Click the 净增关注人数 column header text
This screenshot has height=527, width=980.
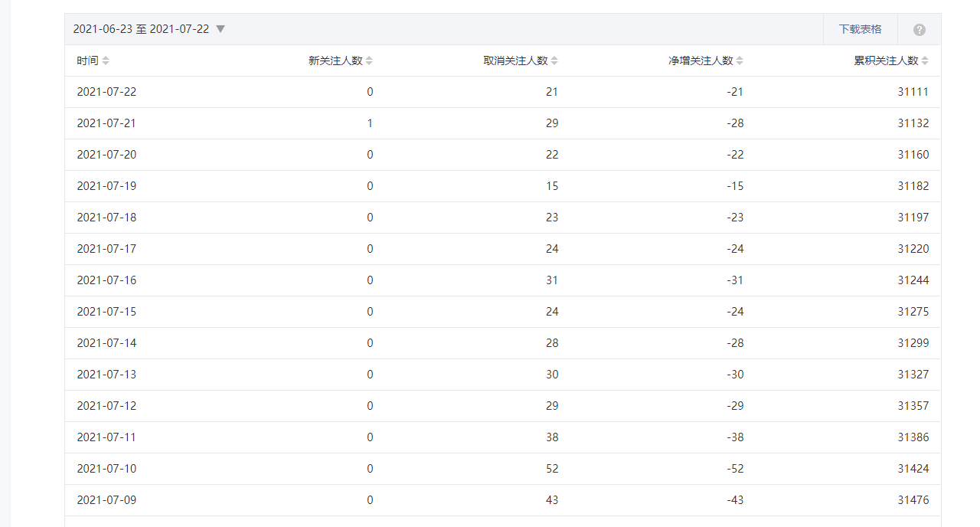(x=701, y=61)
